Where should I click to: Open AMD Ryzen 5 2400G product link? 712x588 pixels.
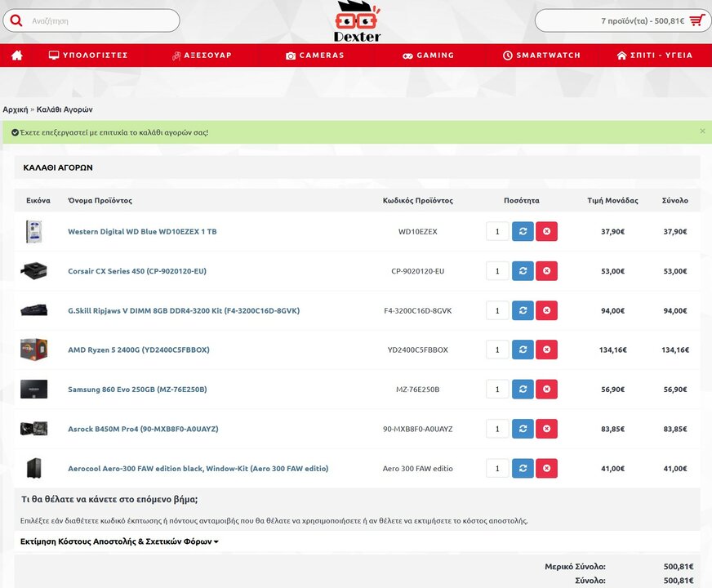click(139, 350)
